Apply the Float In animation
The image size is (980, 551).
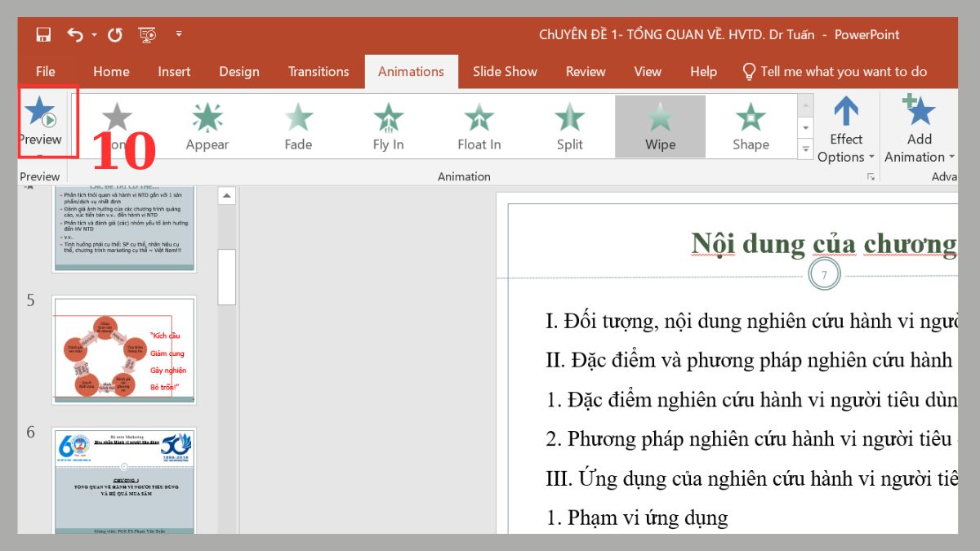[478, 127]
